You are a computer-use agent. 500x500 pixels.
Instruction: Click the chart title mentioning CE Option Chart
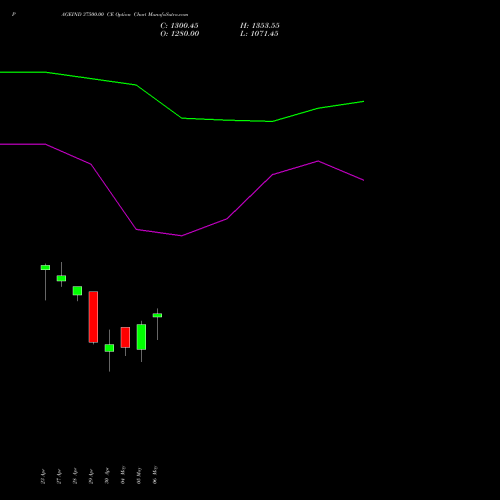(125, 15)
